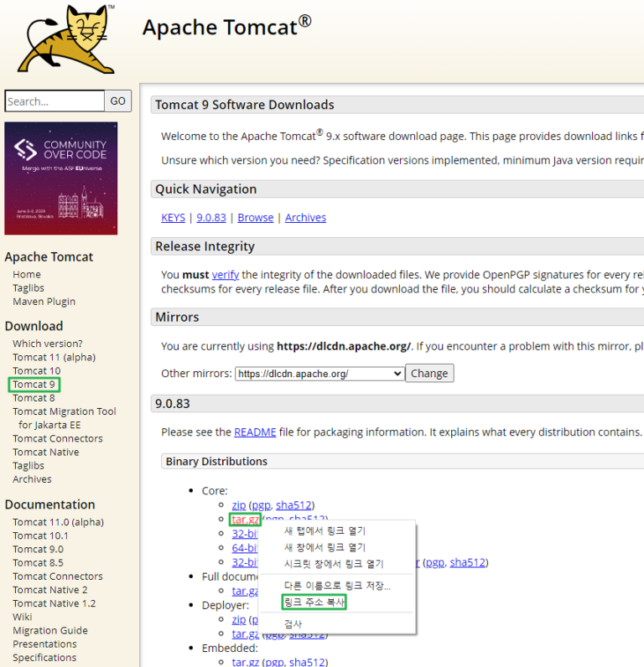644x667 pixels.
Task: Open the Core zip download link
Action: pyautogui.click(x=239, y=505)
